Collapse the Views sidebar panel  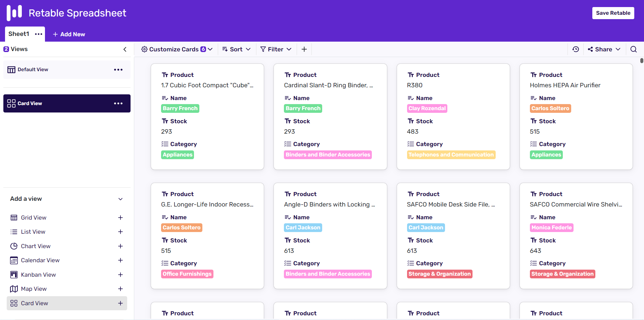125,49
